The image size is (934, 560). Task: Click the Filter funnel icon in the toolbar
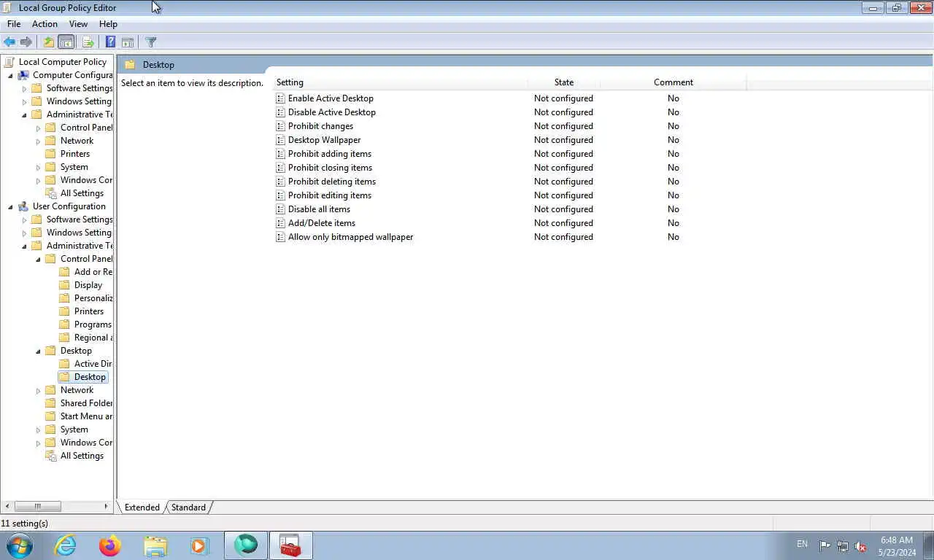coord(151,42)
